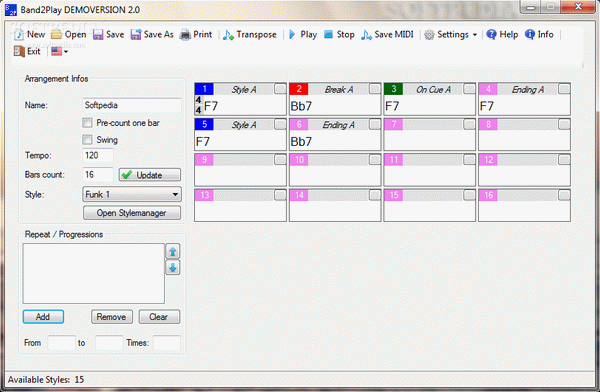
Task: Click the F7 chord in bar 4
Action: pos(487,106)
